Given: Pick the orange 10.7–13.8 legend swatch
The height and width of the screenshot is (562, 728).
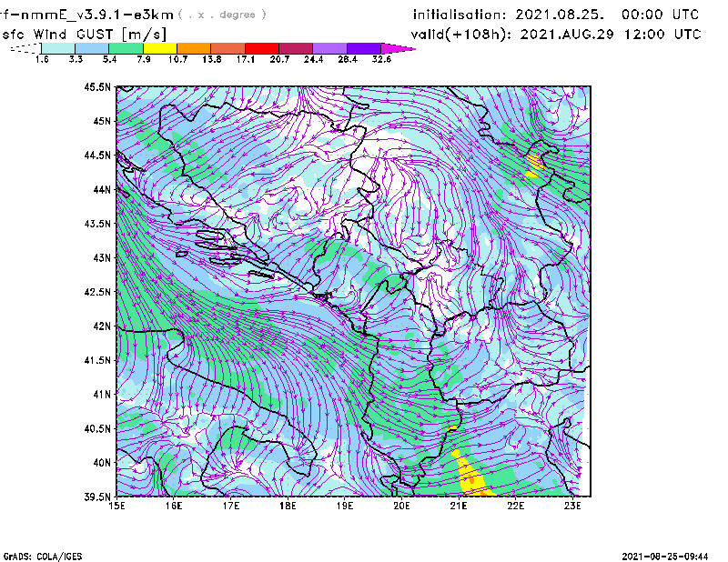Looking at the screenshot, I should coord(194,48).
